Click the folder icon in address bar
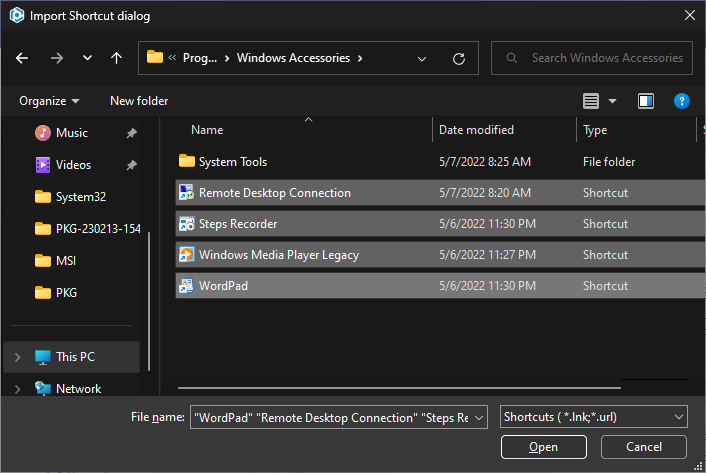 (154, 57)
